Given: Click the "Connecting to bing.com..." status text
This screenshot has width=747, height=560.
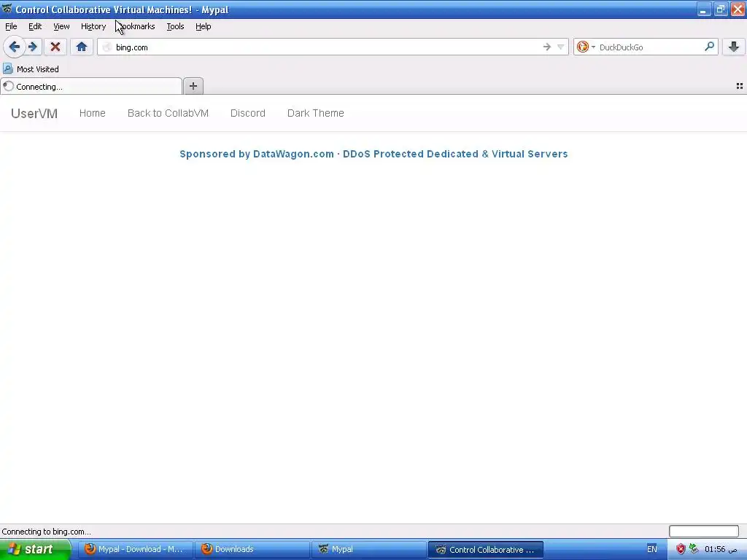Looking at the screenshot, I should 46,532.
